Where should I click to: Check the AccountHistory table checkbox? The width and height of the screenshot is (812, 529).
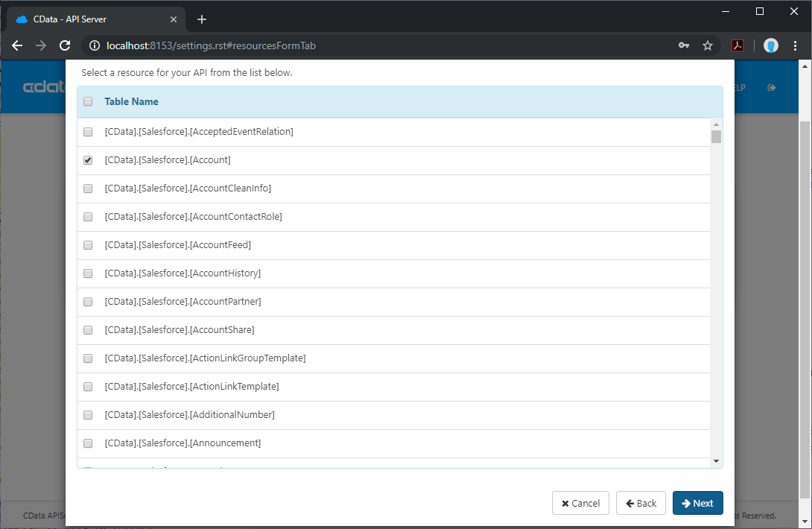[x=88, y=273]
